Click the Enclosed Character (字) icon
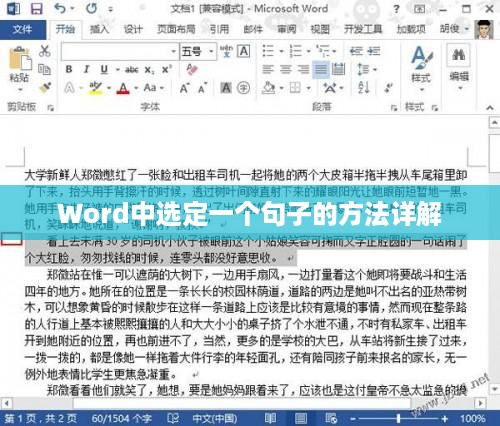The height and width of the screenshot is (426, 500). click(244, 88)
